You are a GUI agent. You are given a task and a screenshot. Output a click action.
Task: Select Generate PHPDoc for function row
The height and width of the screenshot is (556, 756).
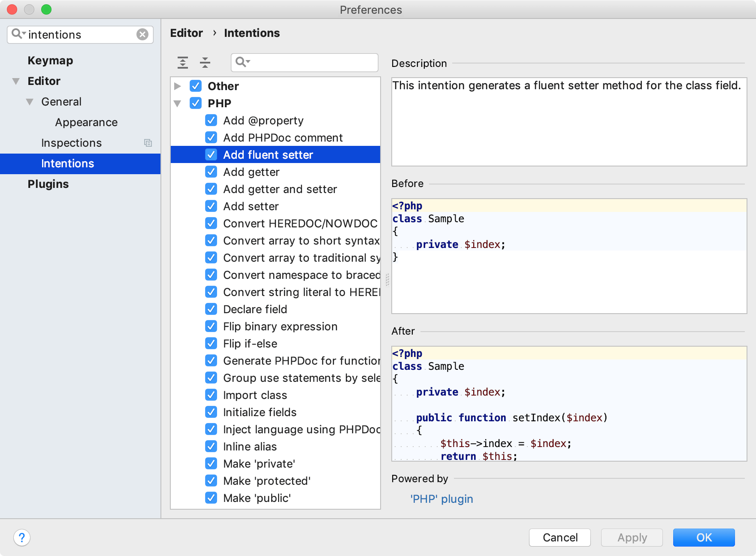pos(275,360)
